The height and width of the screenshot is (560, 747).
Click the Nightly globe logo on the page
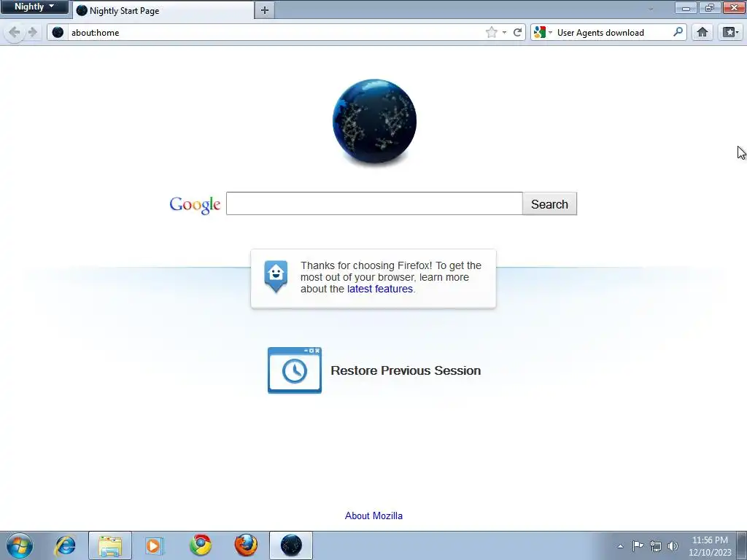tap(374, 121)
